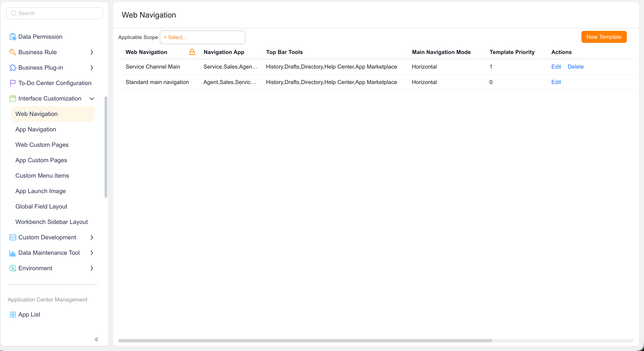Click the Environment icon
The image size is (644, 351).
coord(13,268)
